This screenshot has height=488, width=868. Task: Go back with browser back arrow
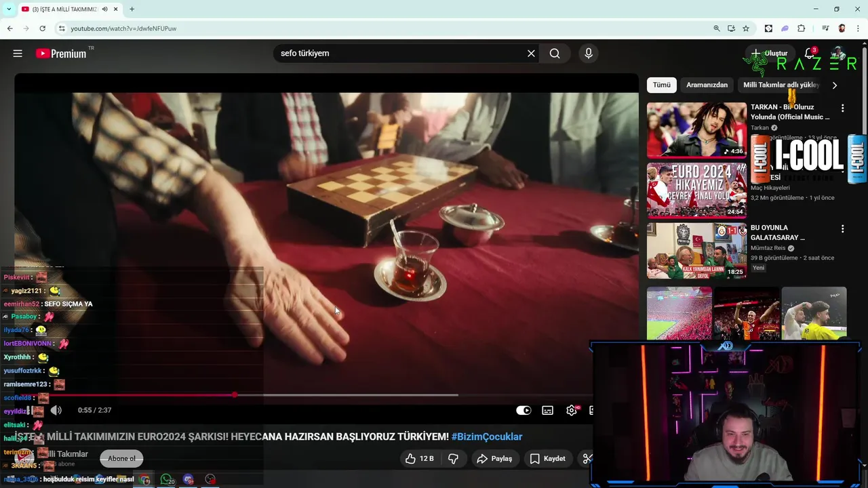[9, 28]
